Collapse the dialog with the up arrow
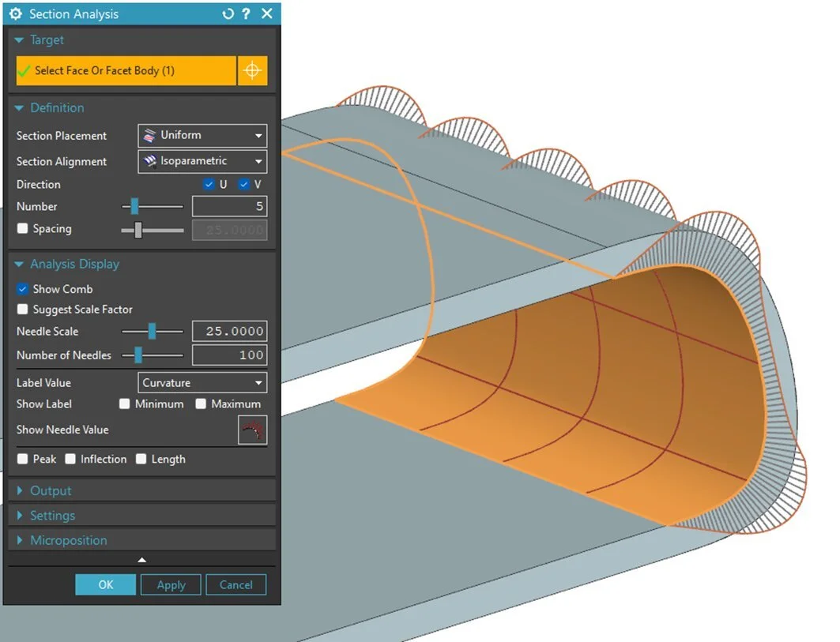The height and width of the screenshot is (642, 840). (x=142, y=560)
